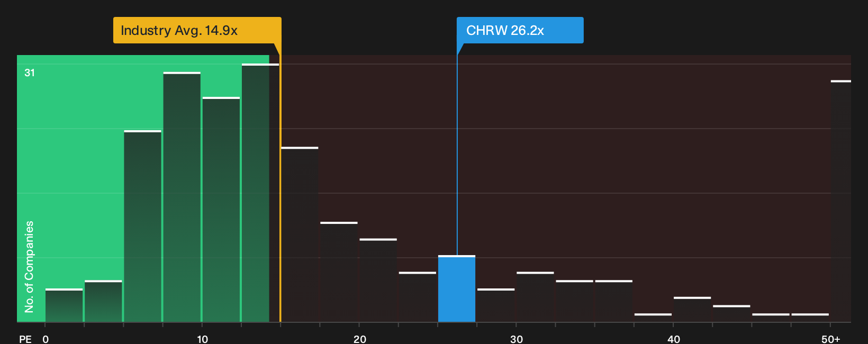Click the histogram bar starting at PE 0
Image resolution: width=868 pixels, height=344 pixels.
64,305
